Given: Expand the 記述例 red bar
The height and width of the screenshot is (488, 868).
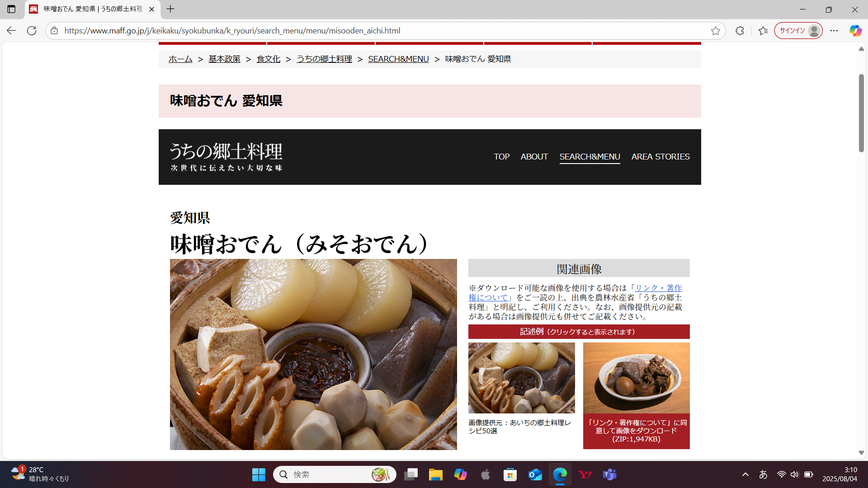Looking at the screenshot, I should [x=579, y=332].
